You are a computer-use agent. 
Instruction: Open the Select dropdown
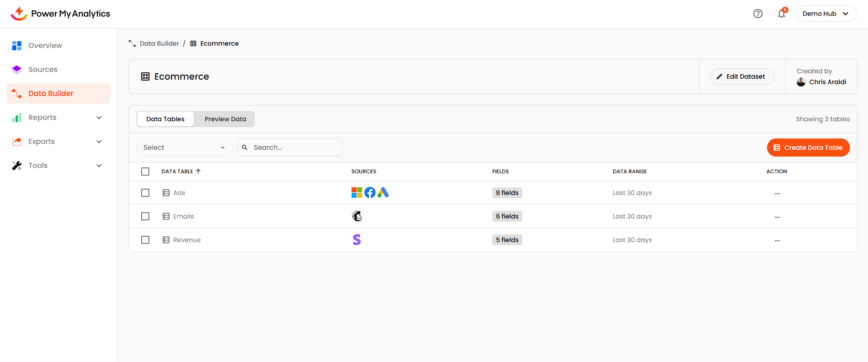click(x=184, y=148)
